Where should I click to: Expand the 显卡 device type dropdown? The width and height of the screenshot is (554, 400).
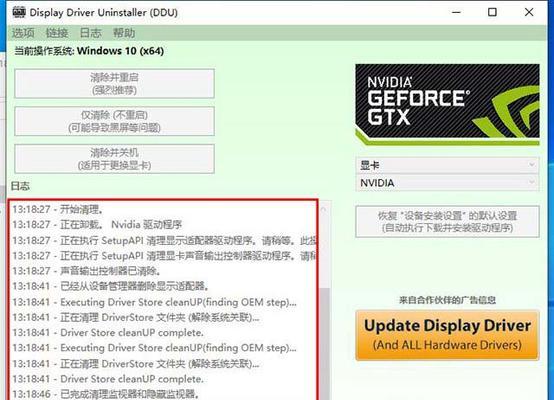[447, 165]
